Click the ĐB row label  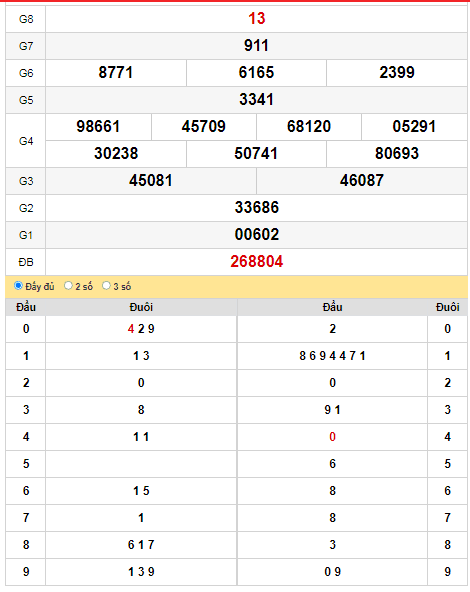[x=26, y=262]
